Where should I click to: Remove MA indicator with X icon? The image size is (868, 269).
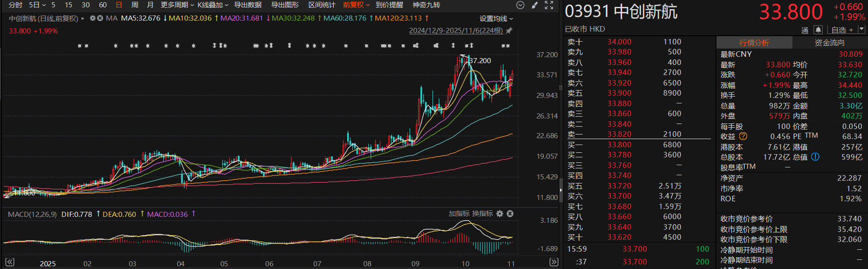[x=100, y=18]
